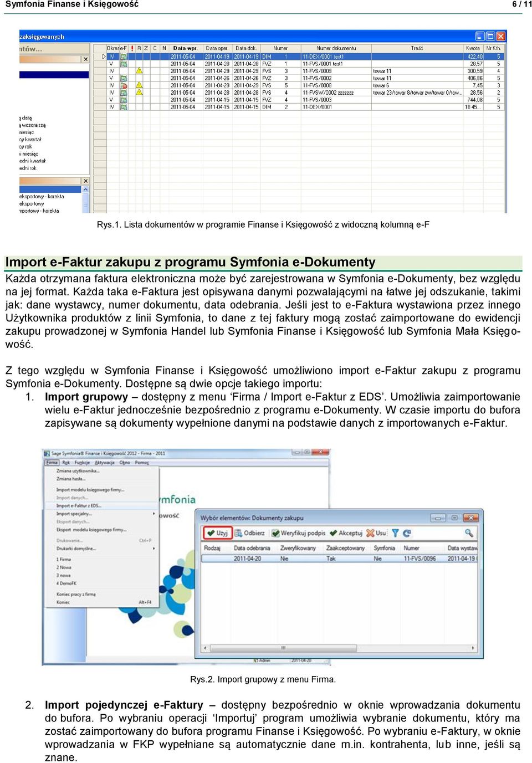Open the Funkcje menu

(82, 463)
